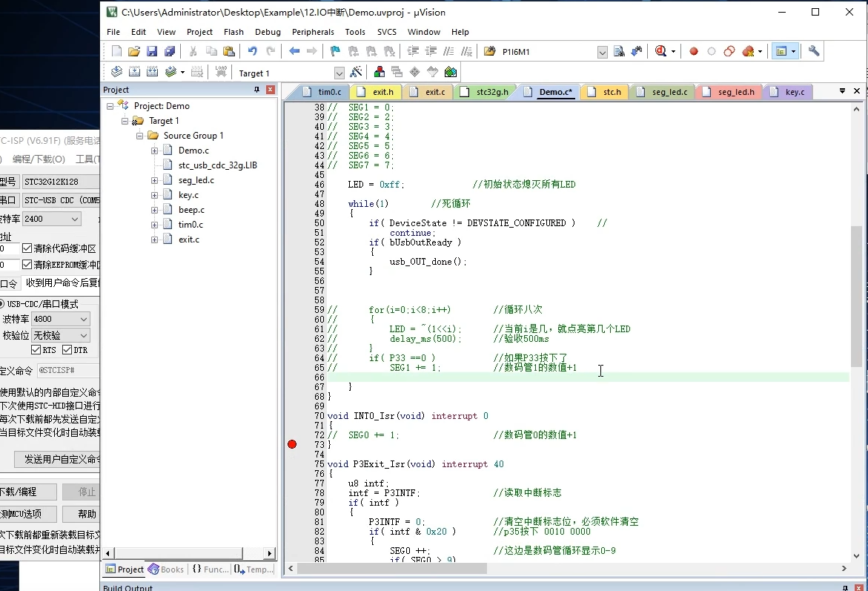Click the Paste clipboard icon

click(x=228, y=51)
